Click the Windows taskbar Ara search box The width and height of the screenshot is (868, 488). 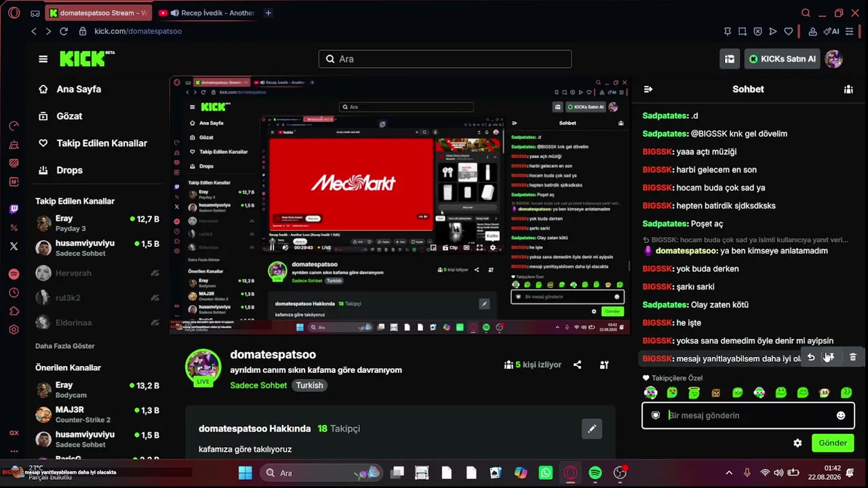pyautogui.click(x=323, y=473)
